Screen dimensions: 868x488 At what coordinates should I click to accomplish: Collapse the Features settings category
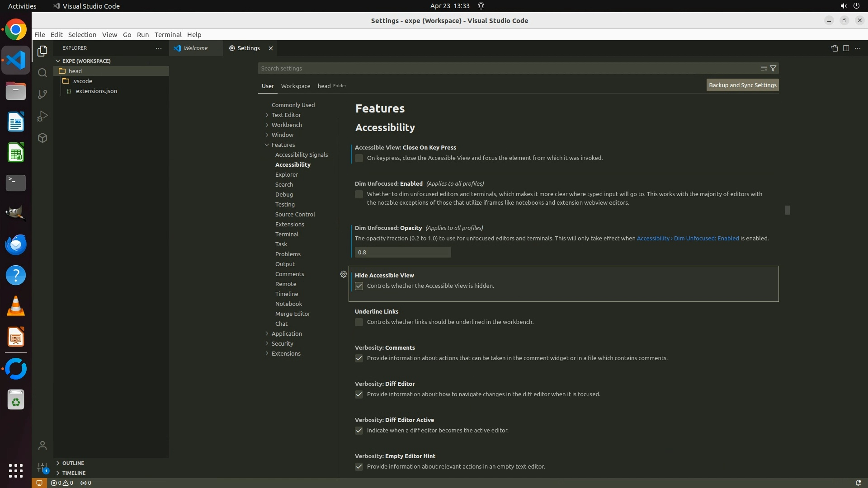point(283,145)
